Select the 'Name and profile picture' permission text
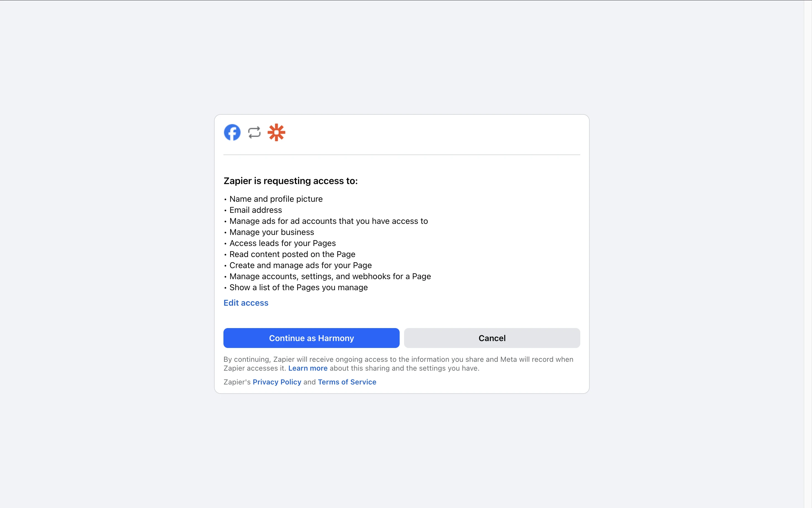 276,199
